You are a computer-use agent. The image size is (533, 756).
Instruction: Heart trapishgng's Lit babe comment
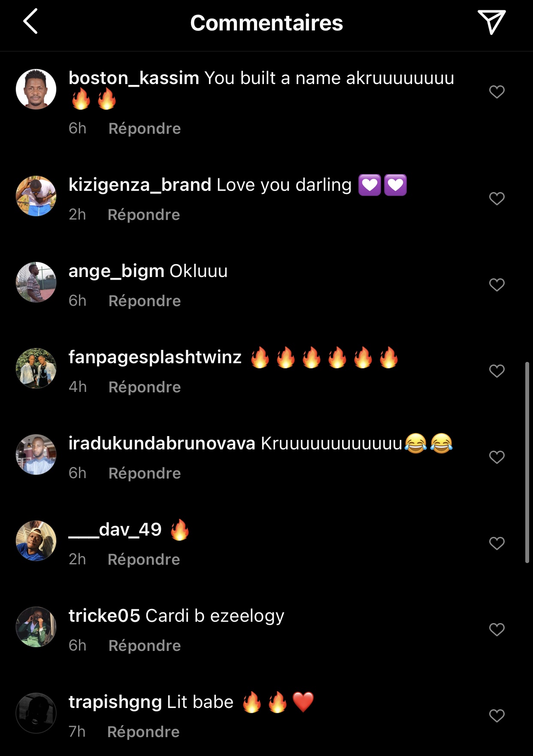tap(497, 716)
